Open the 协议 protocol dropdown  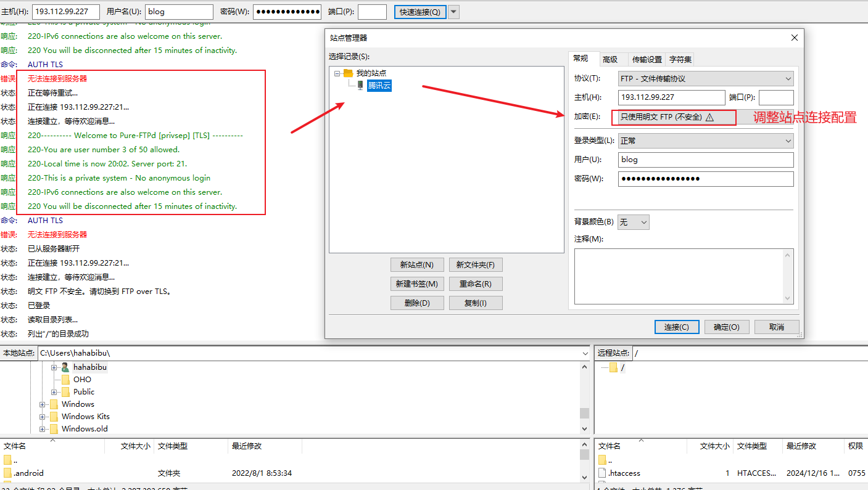[706, 79]
